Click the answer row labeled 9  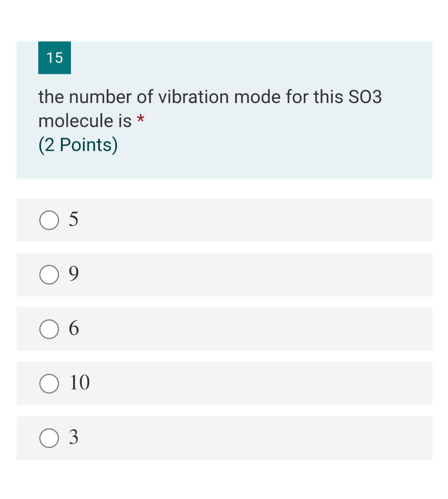tap(224, 274)
